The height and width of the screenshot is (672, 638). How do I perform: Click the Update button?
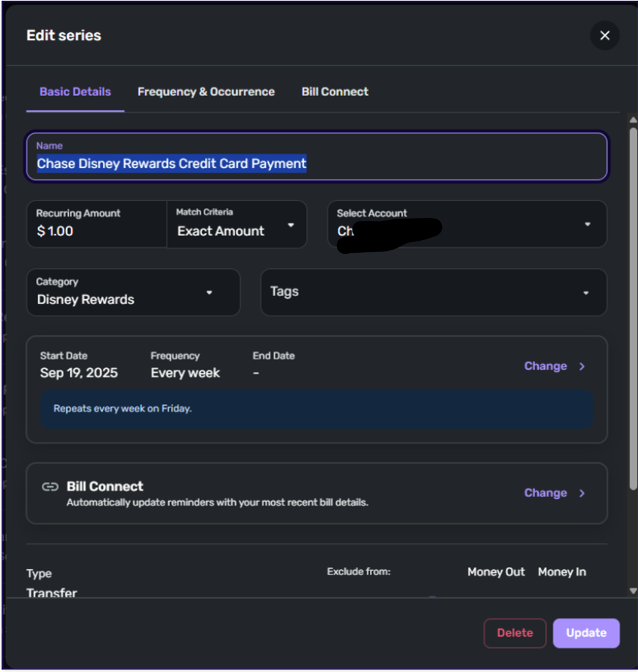pos(585,633)
